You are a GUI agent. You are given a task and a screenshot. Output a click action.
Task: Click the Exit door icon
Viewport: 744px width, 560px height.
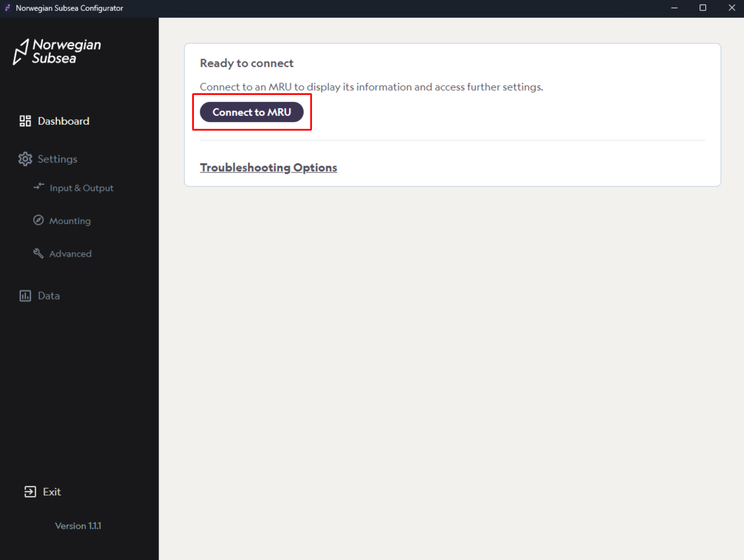[30, 492]
